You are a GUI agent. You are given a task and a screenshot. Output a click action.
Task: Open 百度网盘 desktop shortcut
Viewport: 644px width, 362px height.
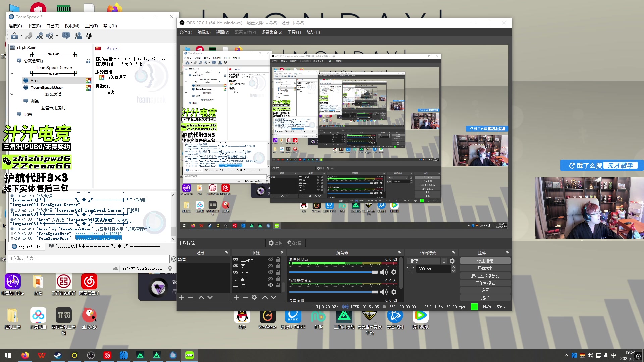tap(38, 318)
